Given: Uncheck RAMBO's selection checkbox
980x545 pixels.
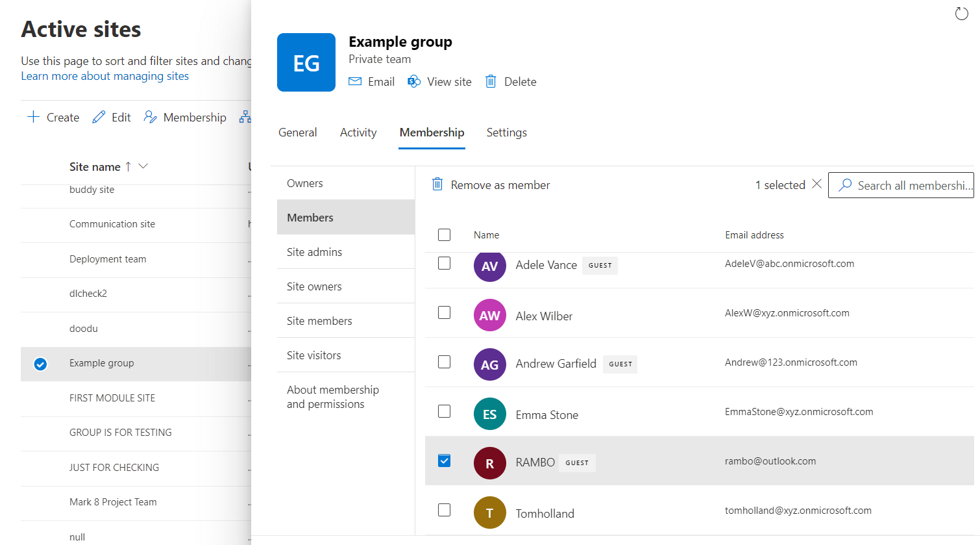Looking at the screenshot, I should [x=444, y=461].
